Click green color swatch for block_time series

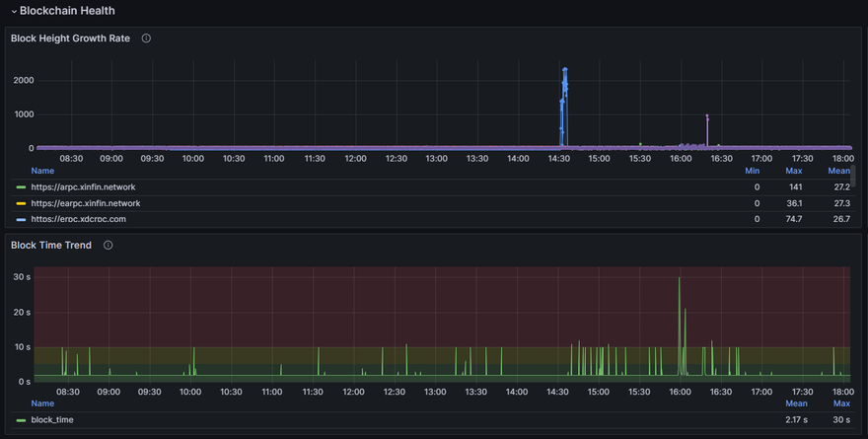point(21,420)
